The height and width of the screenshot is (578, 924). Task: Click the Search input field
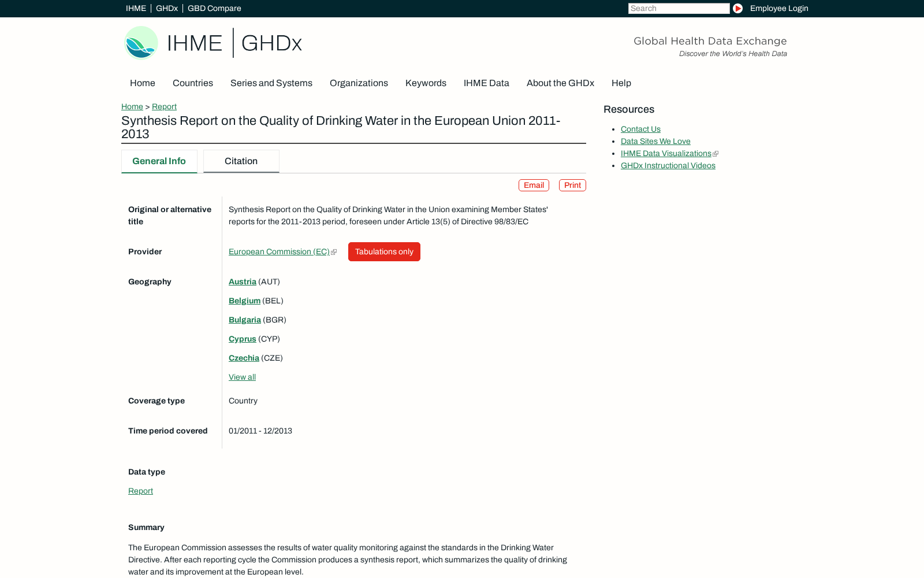[679, 8]
